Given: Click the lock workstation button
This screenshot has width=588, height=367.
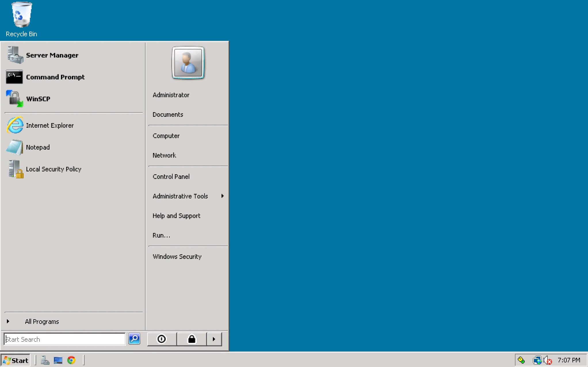Looking at the screenshot, I should click(x=191, y=339).
